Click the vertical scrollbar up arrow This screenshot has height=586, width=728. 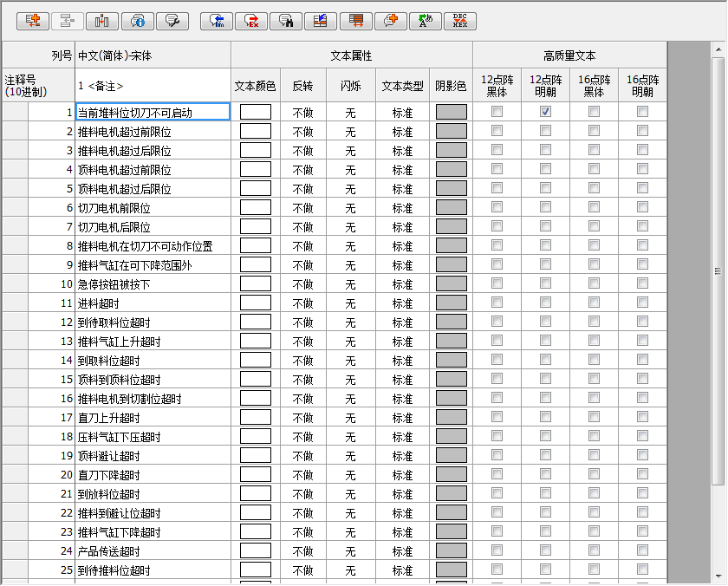(718, 62)
